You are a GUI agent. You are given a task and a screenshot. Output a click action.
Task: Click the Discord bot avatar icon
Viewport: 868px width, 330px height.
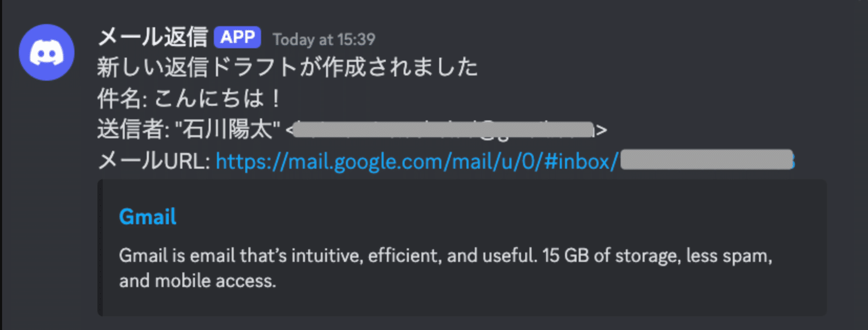point(47,52)
